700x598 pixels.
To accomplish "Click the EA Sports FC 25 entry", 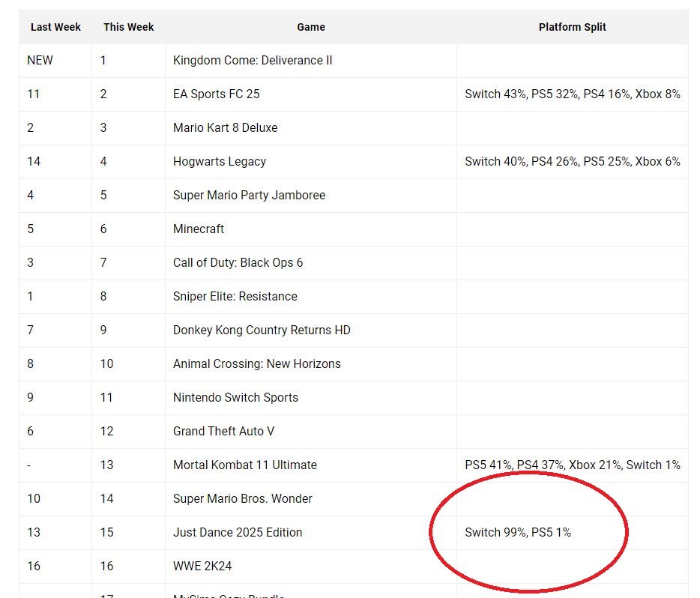I will 216,94.
